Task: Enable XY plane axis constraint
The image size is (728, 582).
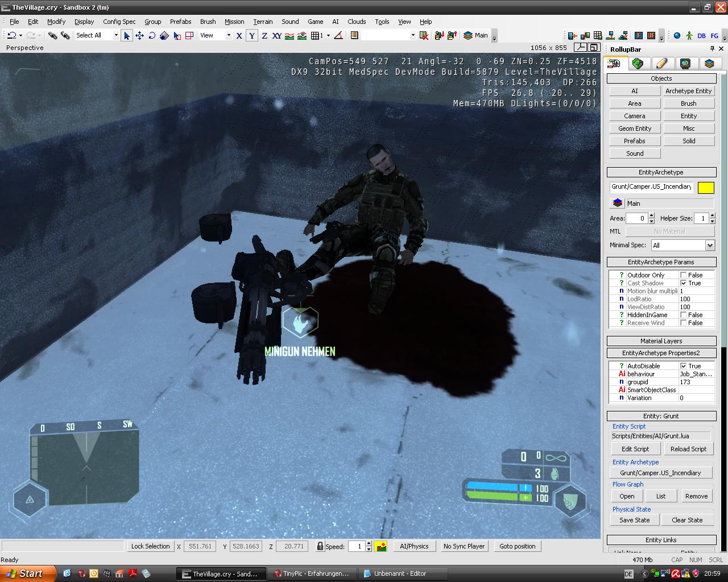Action: [277, 35]
